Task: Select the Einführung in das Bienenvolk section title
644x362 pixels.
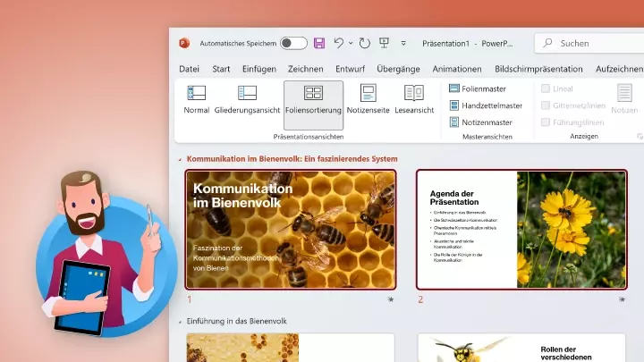Action: 236,322
